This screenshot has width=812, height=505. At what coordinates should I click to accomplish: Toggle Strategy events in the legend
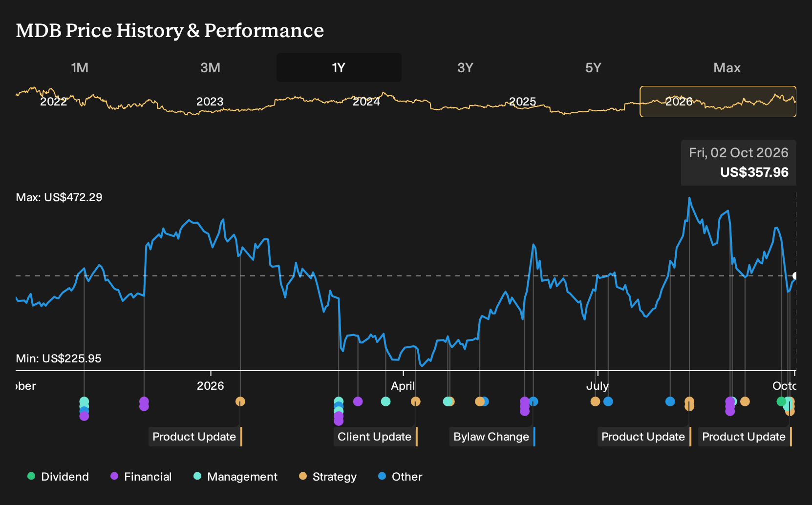click(328, 477)
